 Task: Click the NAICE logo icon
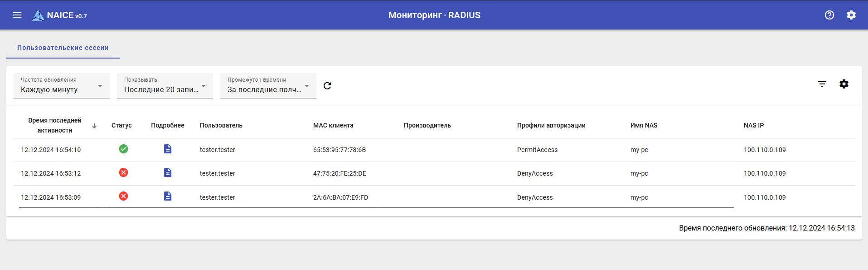click(38, 15)
